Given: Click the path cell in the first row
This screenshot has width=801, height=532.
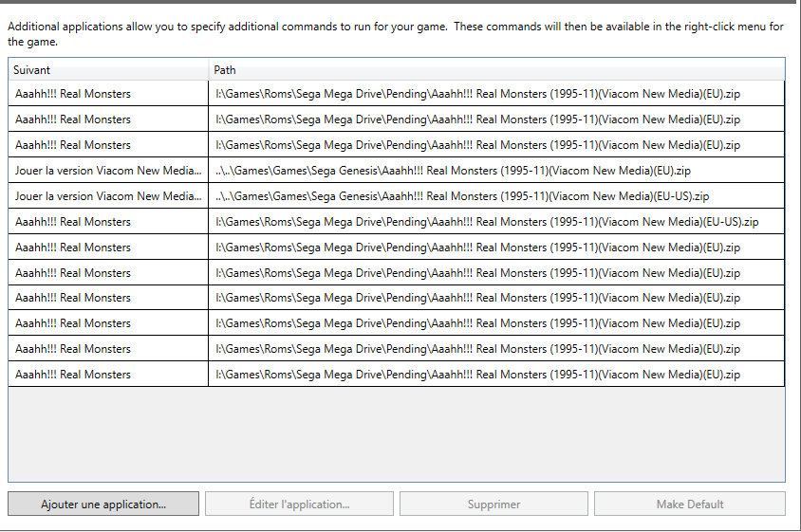Looking at the screenshot, I should point(496,94).
